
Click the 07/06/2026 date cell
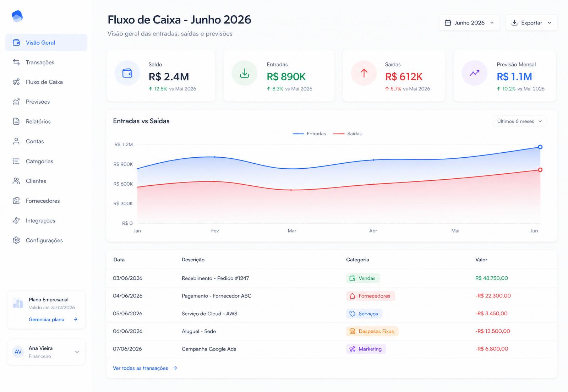tap(127, 349)
